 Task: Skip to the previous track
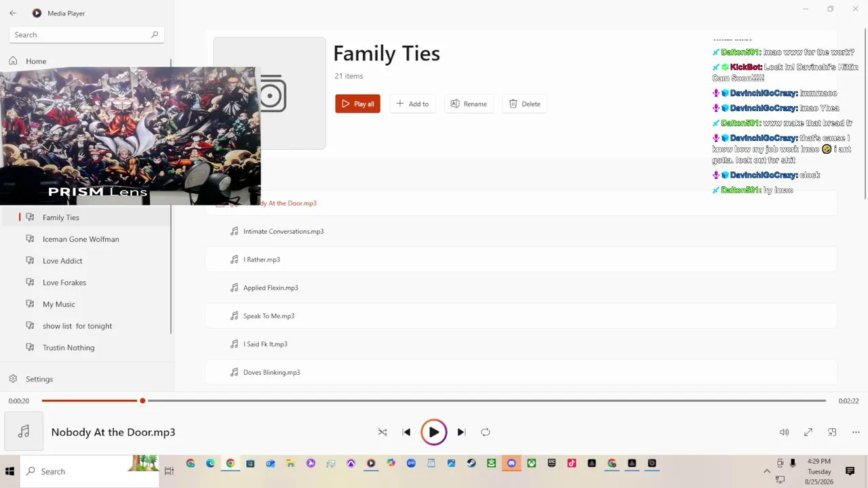[x=406, y=432]
